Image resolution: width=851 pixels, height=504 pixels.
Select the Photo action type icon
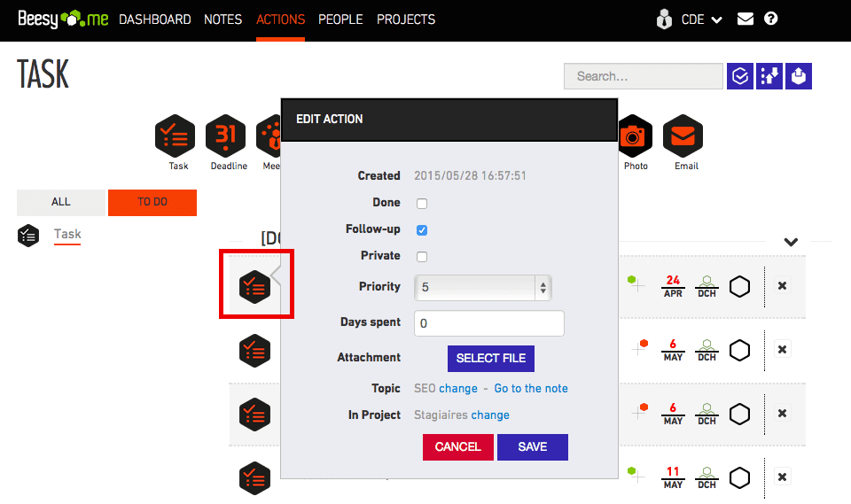click(635, 136)
